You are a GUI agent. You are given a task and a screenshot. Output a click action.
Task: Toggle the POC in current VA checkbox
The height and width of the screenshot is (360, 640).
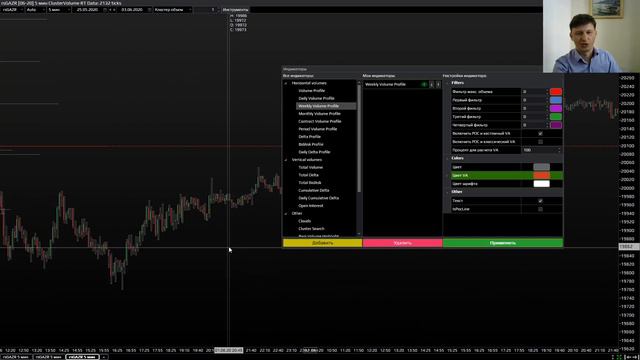(x=540, y=133)
